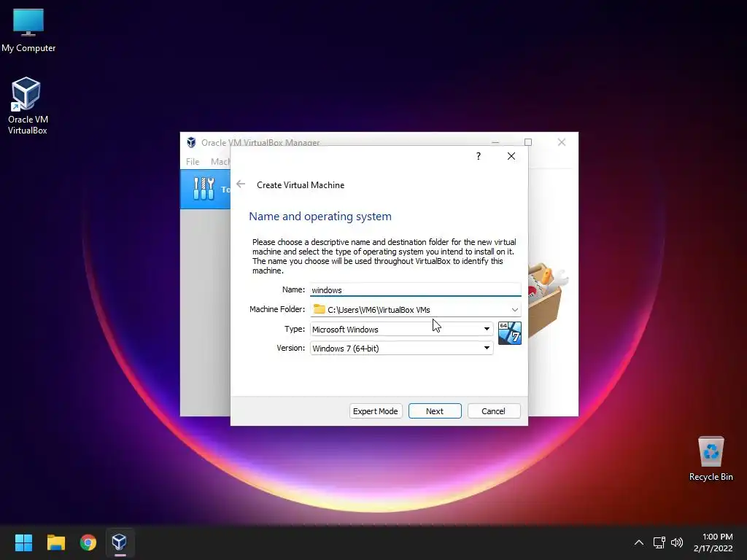
Task: Click the VirtualBox taskbar icon
Action: tap(120, 542)
